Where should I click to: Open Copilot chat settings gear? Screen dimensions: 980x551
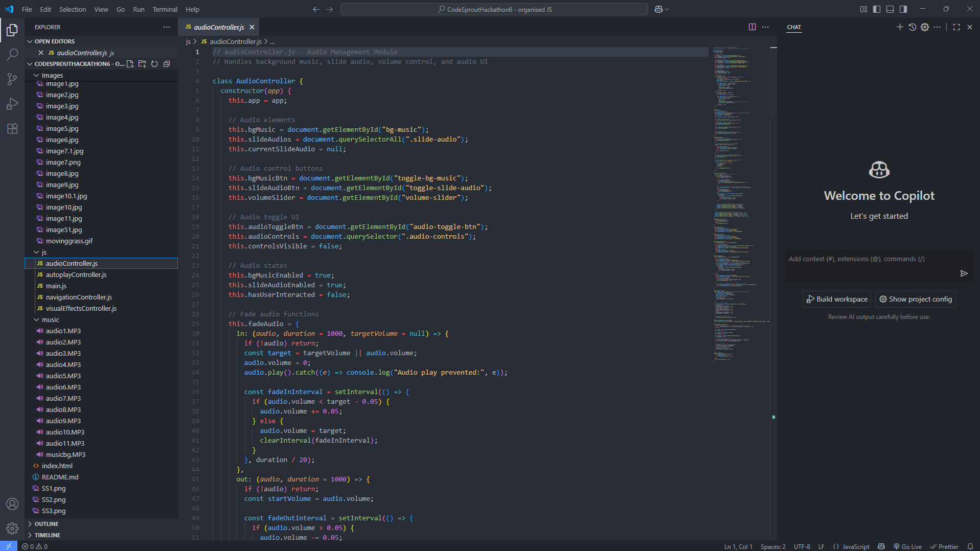pos(925,27)
